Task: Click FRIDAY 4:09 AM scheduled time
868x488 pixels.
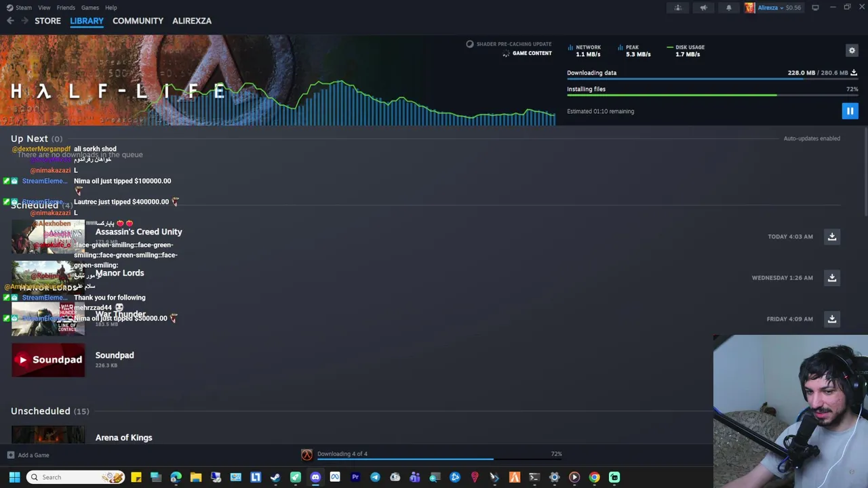Action: coord(789,319)
